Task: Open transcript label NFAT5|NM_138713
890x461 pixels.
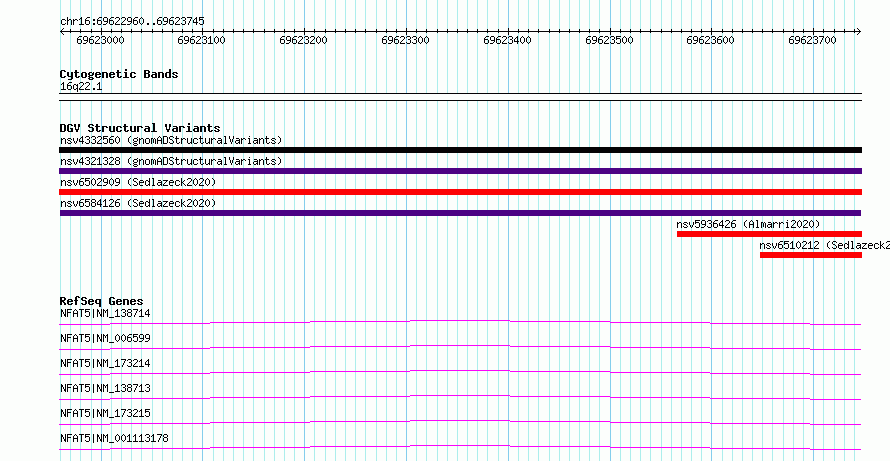Action: point(105,388)
